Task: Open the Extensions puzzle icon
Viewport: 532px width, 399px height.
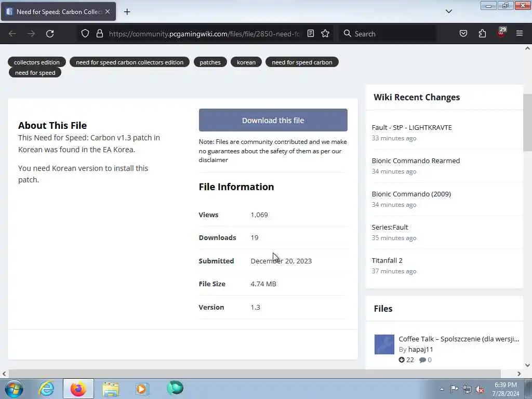Action: 482,34
